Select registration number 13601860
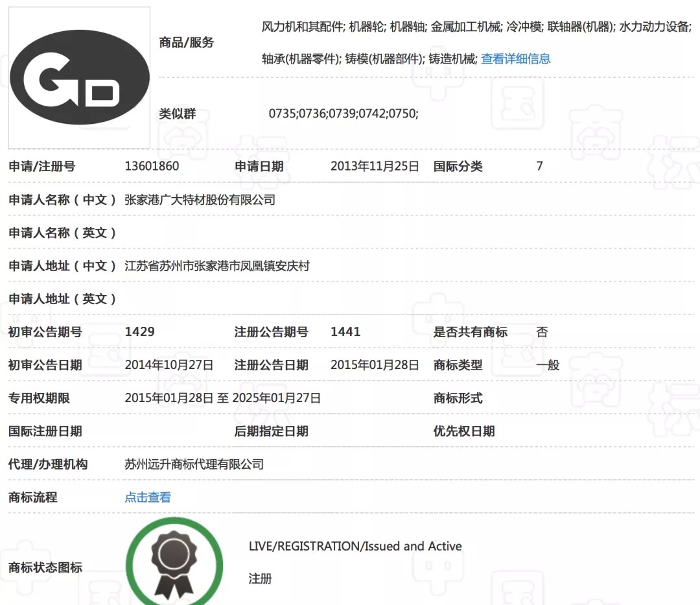700x605 pixels. pos(152,166)
